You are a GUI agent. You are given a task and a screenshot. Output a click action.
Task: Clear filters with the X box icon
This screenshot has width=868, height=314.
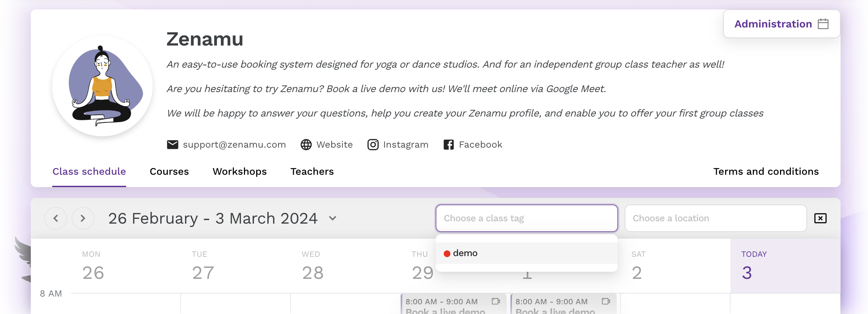coord(820,218)
